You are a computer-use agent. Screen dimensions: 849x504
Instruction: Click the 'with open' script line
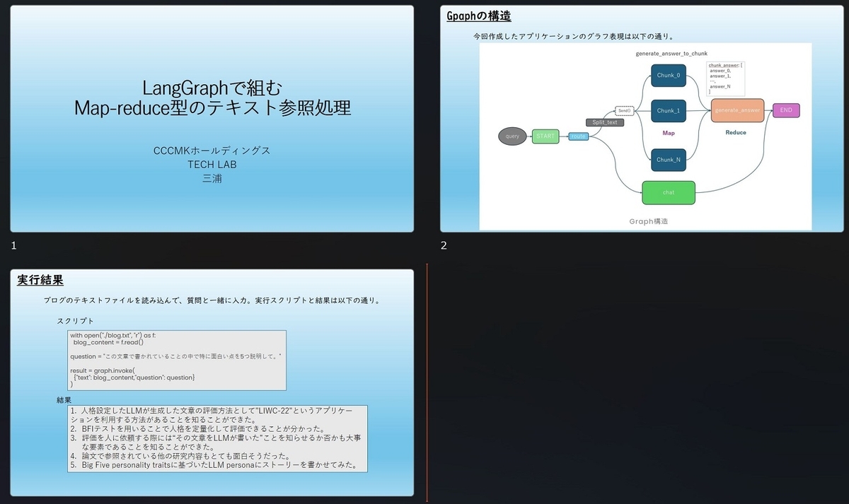click(113, 335)
